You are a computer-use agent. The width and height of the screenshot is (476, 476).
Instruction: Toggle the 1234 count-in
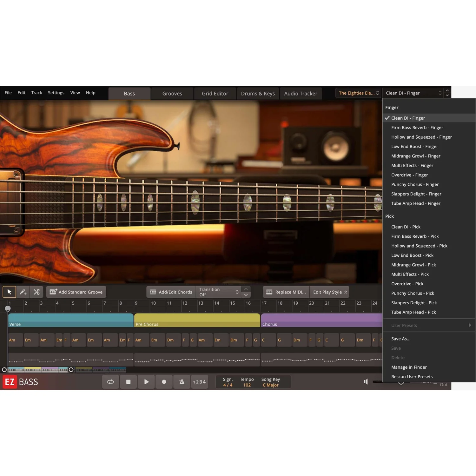pyautogui.click(x=200, y=382)
